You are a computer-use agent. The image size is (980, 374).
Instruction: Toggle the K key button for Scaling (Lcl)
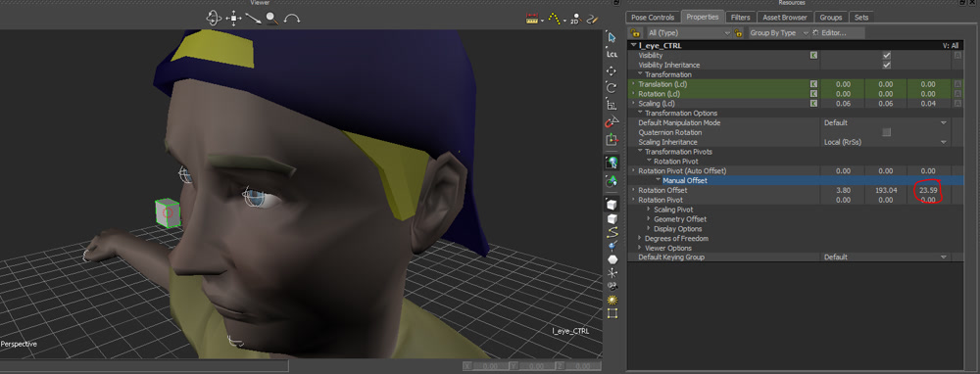tap(813, 103)
